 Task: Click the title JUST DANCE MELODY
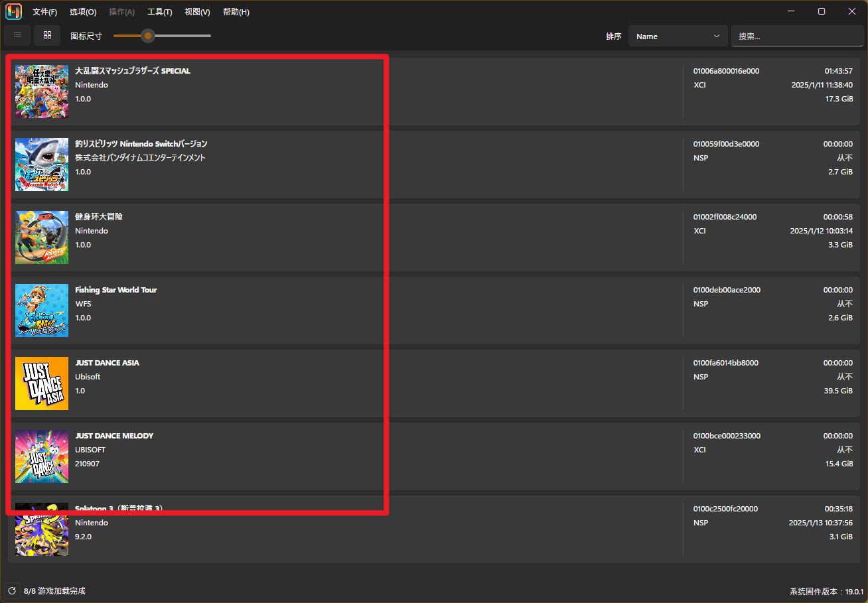pyautogui.click(x=114, y=436)
